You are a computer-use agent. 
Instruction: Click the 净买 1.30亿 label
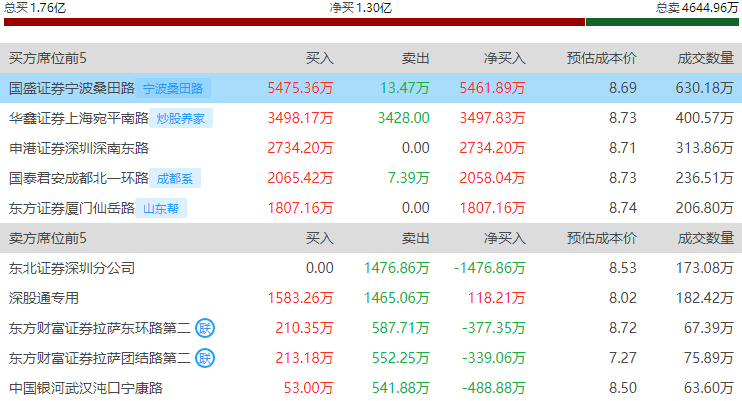tap(361, 8)
